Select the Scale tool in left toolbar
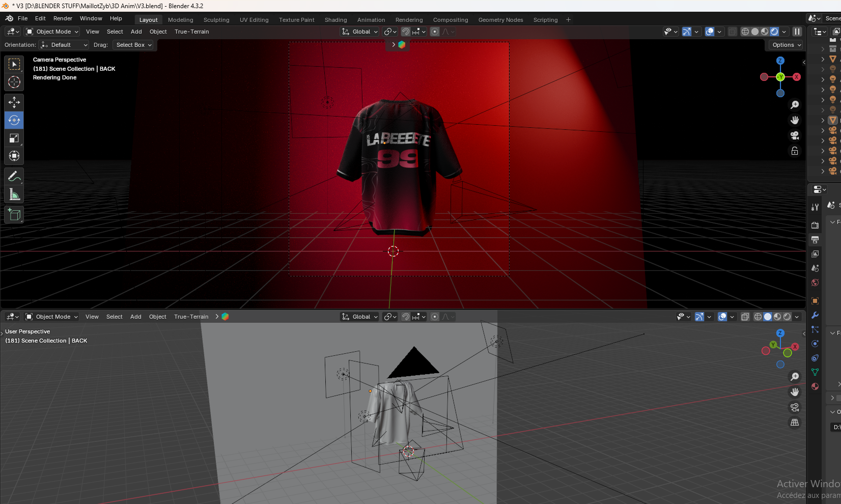 coord(14,138)
